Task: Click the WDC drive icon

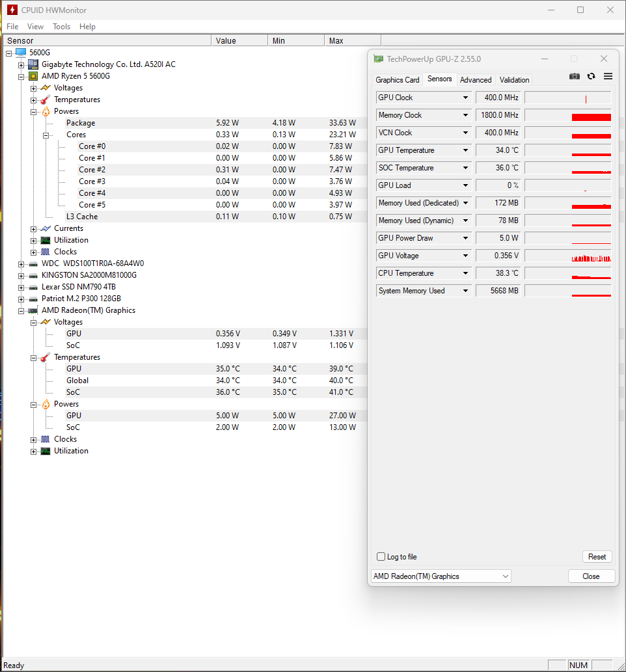Action: pyautogui.click(x=33, y=264)
